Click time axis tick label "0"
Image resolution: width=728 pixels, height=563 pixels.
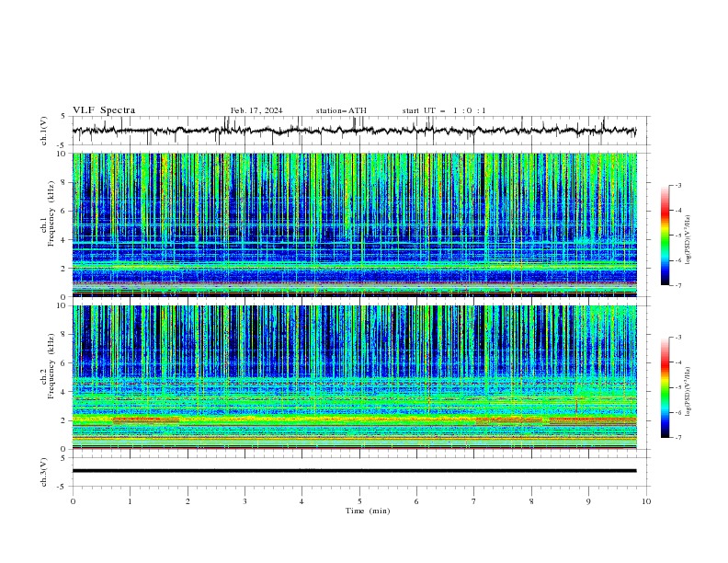tap(73, 501)
